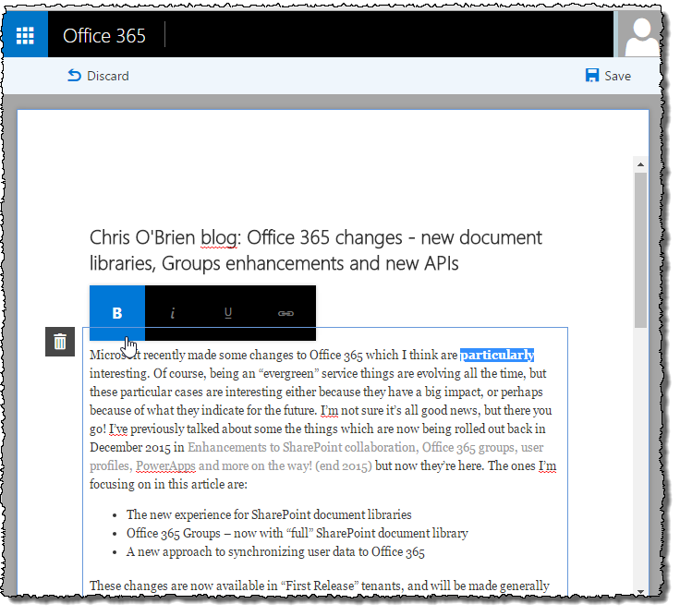Toggle Underline formatting in the text toolbar
The width and height of the screenshot is (680, 616).
pyautogui.click(x=228, y=313)
